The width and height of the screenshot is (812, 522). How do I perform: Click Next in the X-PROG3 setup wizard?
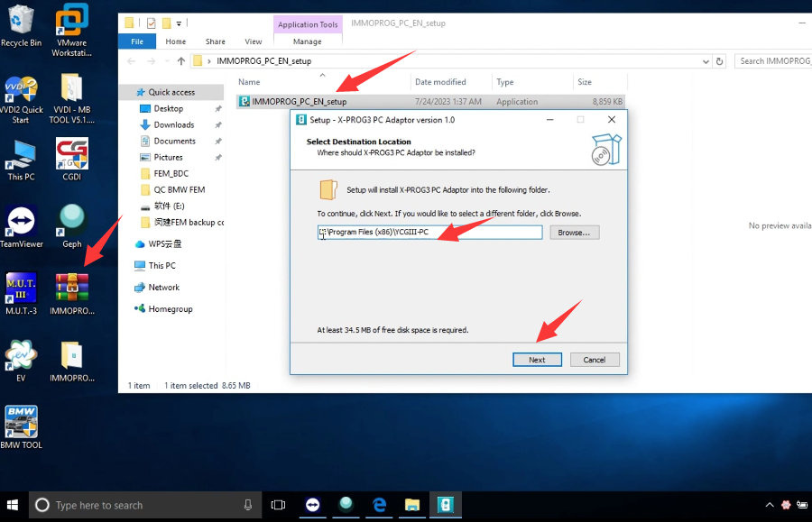tap(537, 359)
